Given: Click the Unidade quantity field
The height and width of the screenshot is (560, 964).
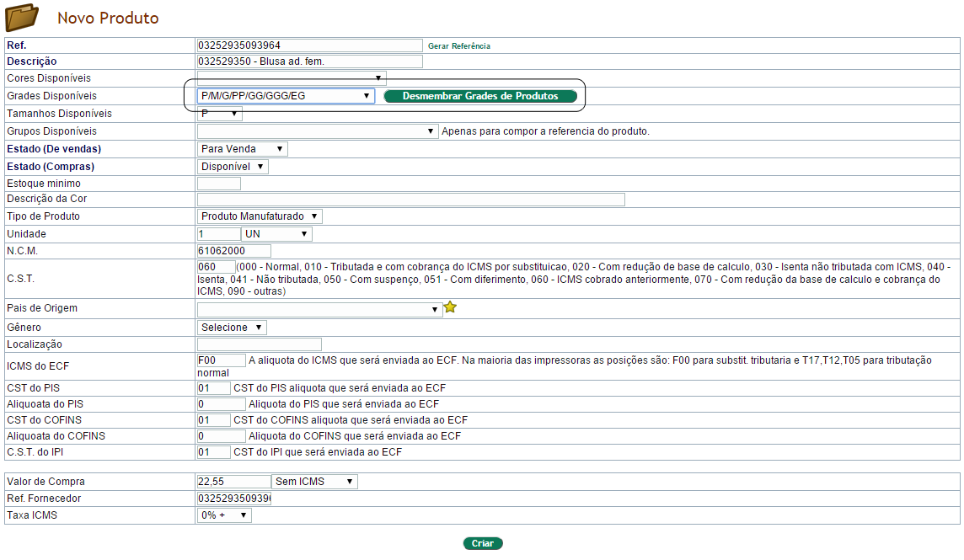Looking at the screenshot, I should pyautogui.click(x=219, y=234).
